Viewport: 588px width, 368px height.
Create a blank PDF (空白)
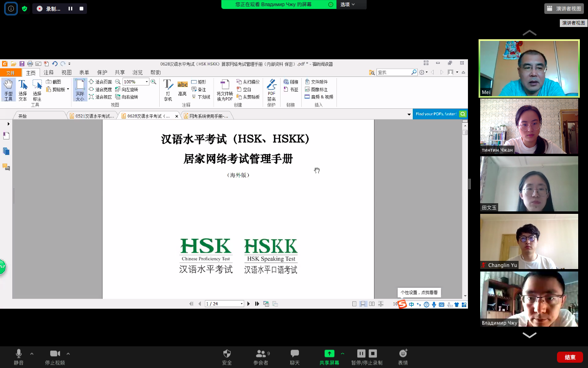tap(244, 89)
